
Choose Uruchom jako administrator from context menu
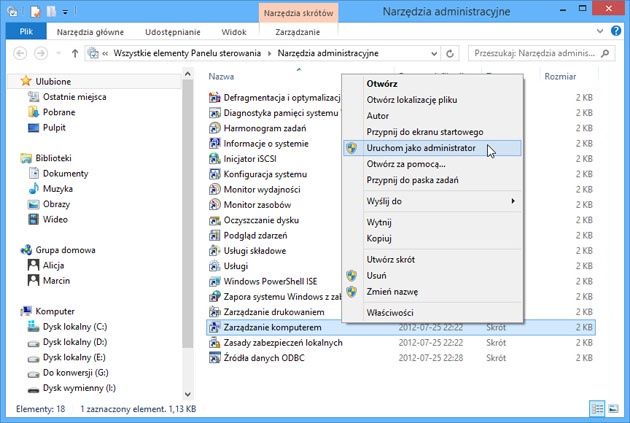click(432, 148)
